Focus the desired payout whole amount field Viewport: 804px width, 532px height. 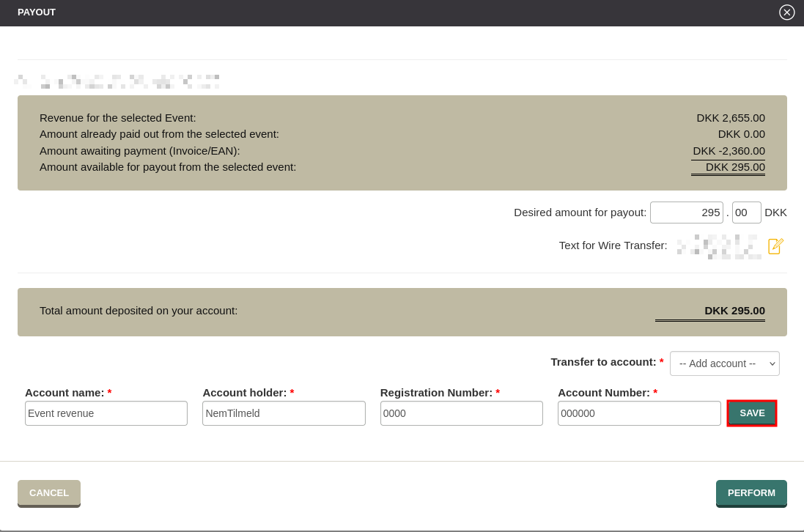686,213
